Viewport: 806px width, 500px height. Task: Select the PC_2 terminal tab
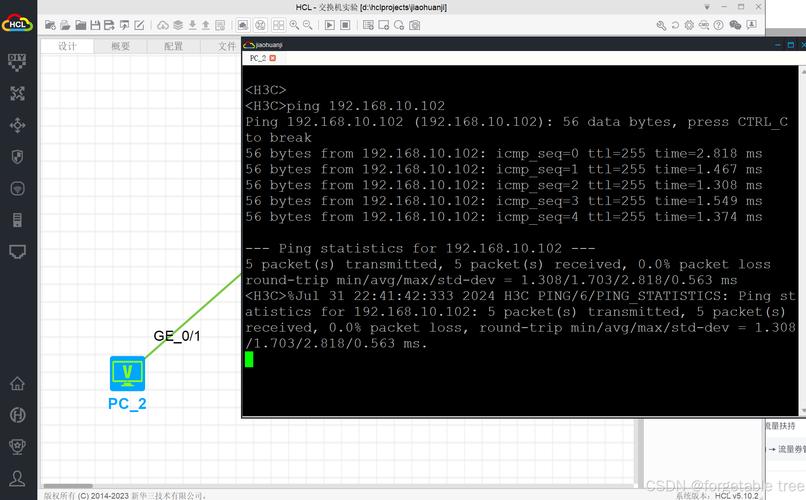click(258, 58)
